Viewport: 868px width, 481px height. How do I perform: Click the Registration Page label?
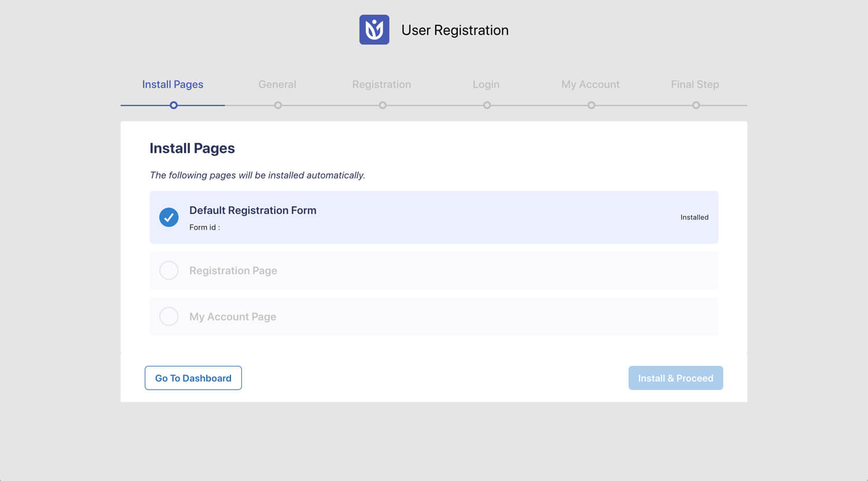[233, 271]
